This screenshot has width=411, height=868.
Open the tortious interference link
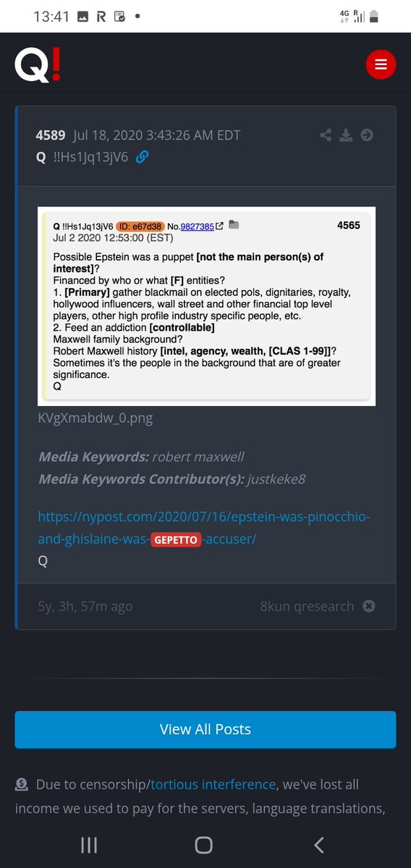click(213, 785)
